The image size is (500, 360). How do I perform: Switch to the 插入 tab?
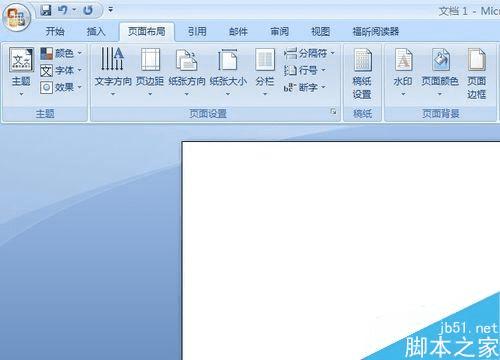pos(96,32)
